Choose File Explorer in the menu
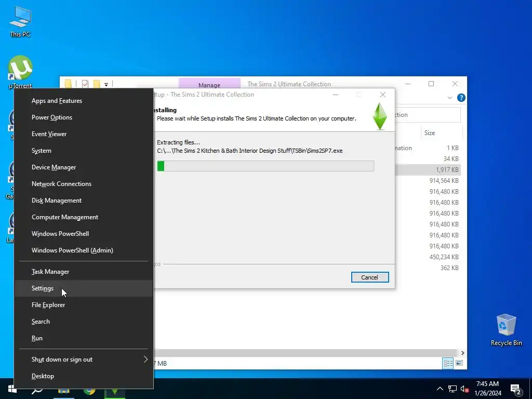 pos(84,305)
